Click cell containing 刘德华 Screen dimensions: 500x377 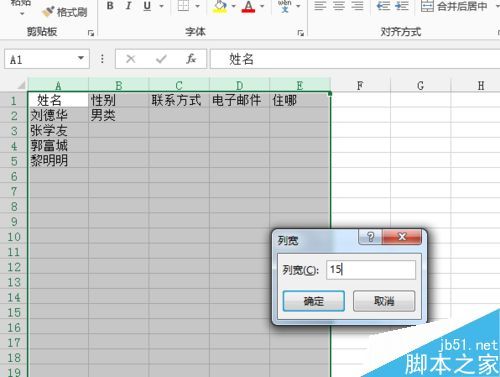[58, 115]
